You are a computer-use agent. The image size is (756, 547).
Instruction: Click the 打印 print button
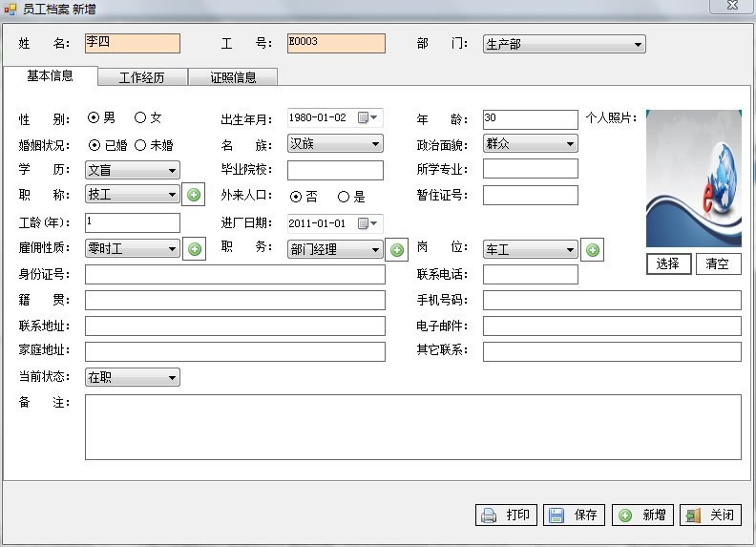point(506,515)
